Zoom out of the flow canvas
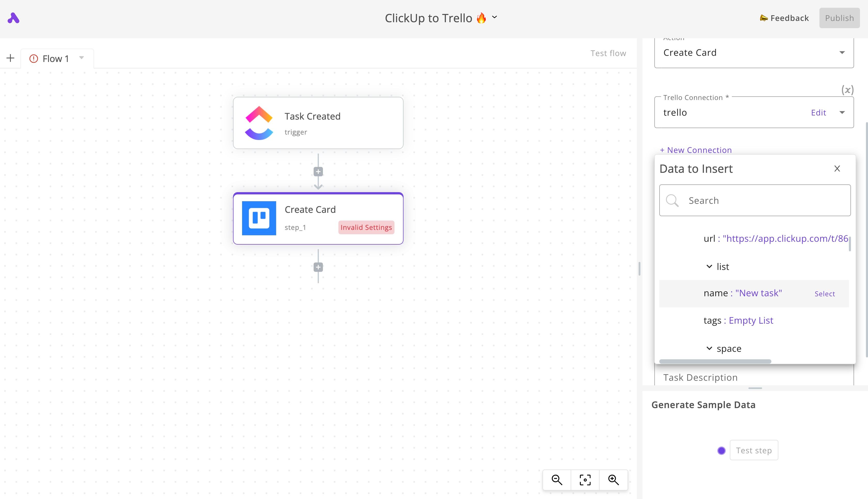This screenshot has height=499, width=868. (557, 480)
